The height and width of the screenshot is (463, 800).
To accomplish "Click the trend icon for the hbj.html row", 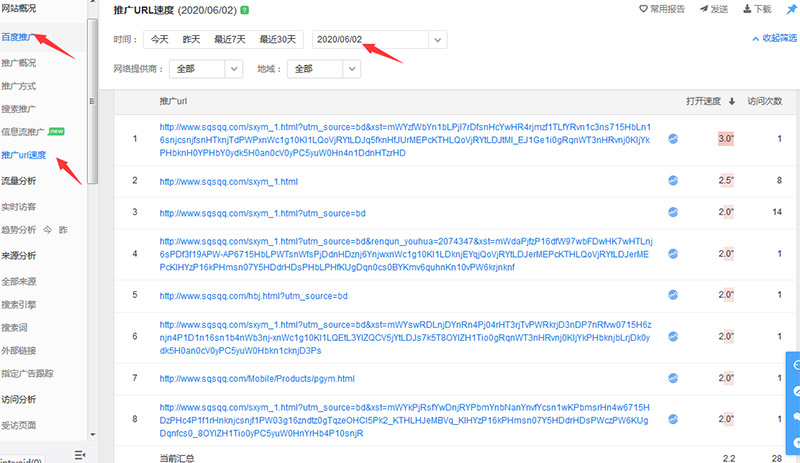I will pyautogui.click(x=674, y=296).
